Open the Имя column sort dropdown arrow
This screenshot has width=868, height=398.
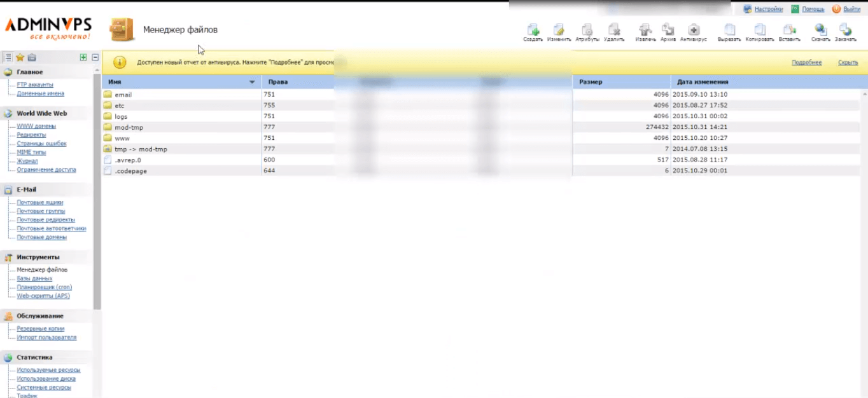pos(252,82)
